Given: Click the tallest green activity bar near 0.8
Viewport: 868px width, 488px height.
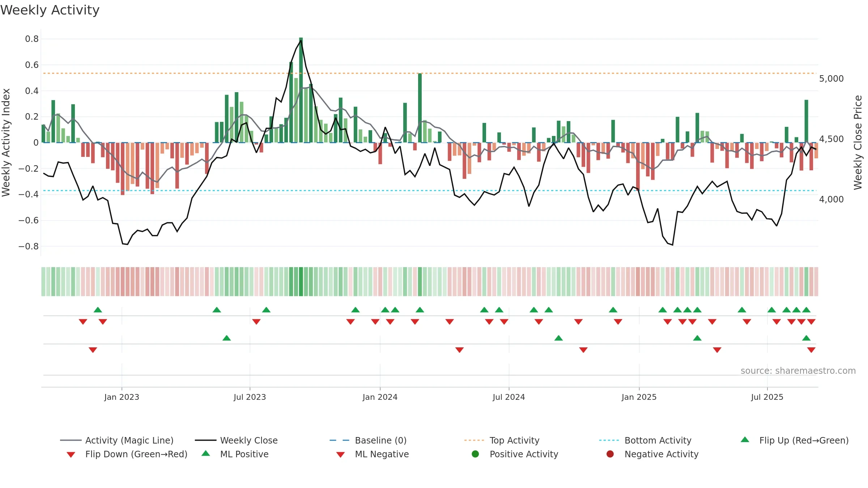Looking at the screenshot, I should coord(301,90).
